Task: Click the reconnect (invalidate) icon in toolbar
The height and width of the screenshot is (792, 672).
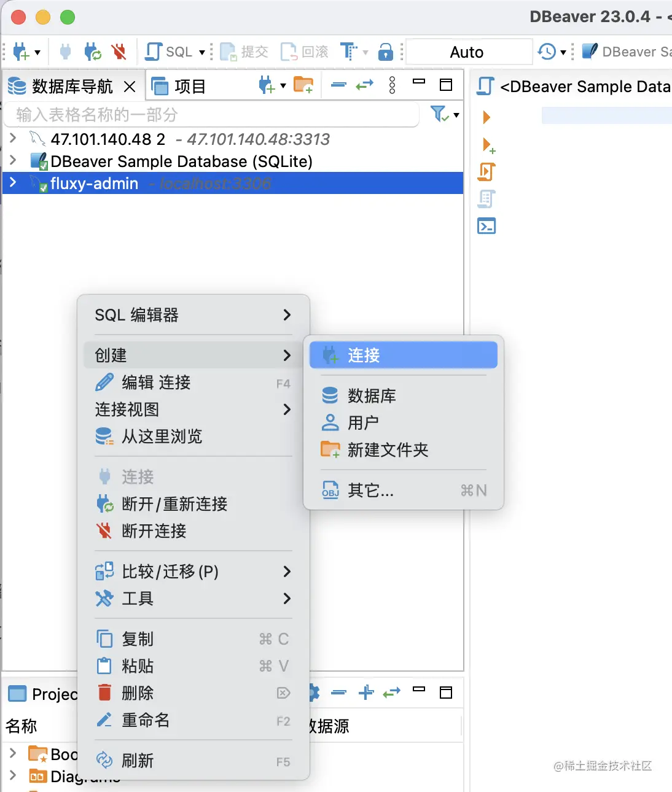Action: tap(93, 52)
